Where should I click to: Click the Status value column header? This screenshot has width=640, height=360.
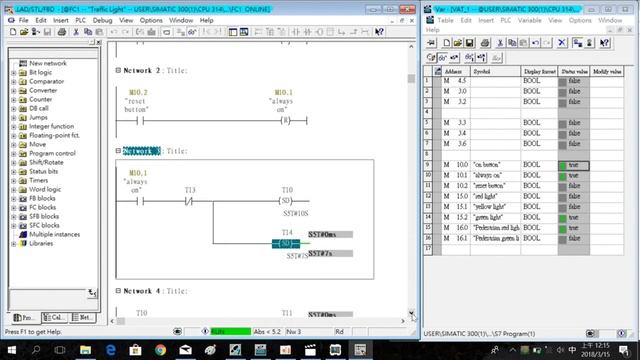(x=574, y=71)
